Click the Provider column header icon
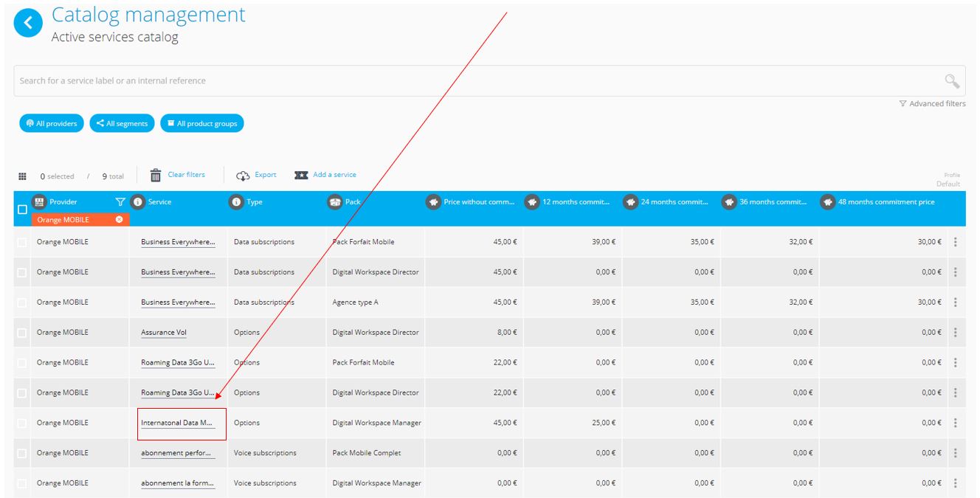The width and height of the screenshot is (980, 498). tap(39, 201)
